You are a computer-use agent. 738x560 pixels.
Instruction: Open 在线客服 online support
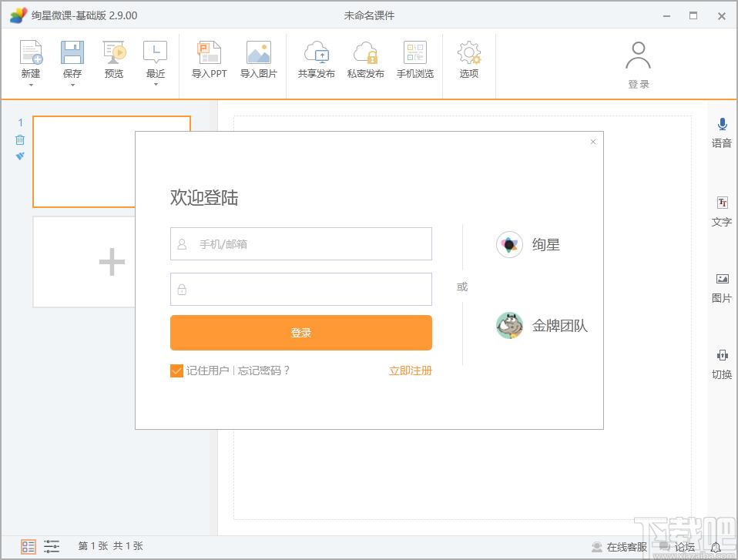(619, 547)
